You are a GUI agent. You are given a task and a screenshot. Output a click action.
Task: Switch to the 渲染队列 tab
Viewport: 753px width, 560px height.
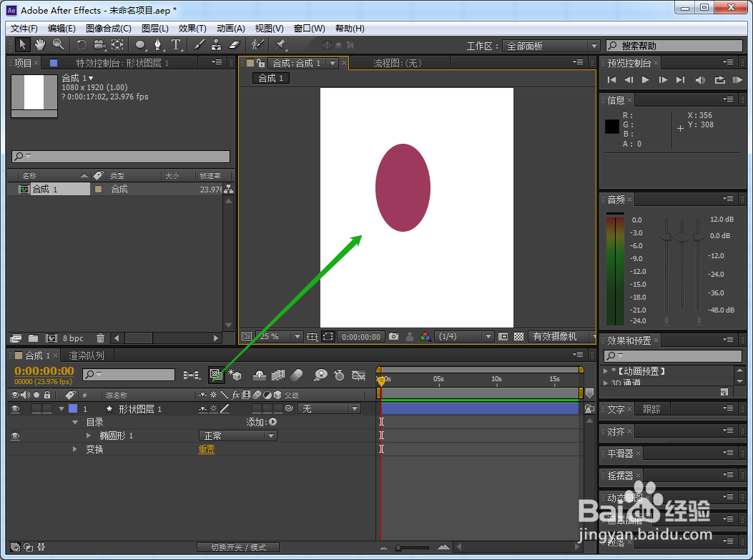[87, 355]
